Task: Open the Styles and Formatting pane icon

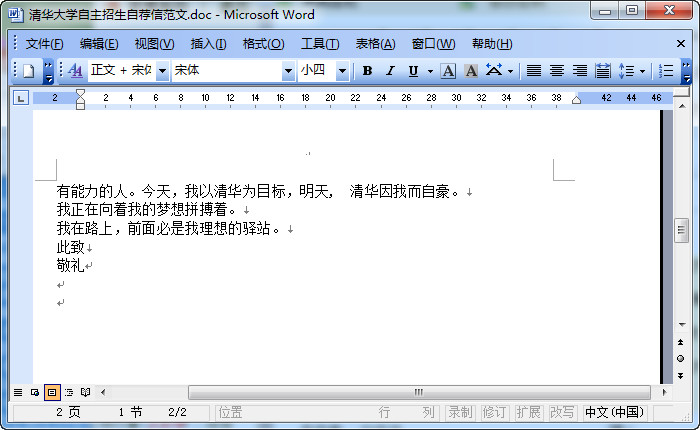Action: (75, 71)
